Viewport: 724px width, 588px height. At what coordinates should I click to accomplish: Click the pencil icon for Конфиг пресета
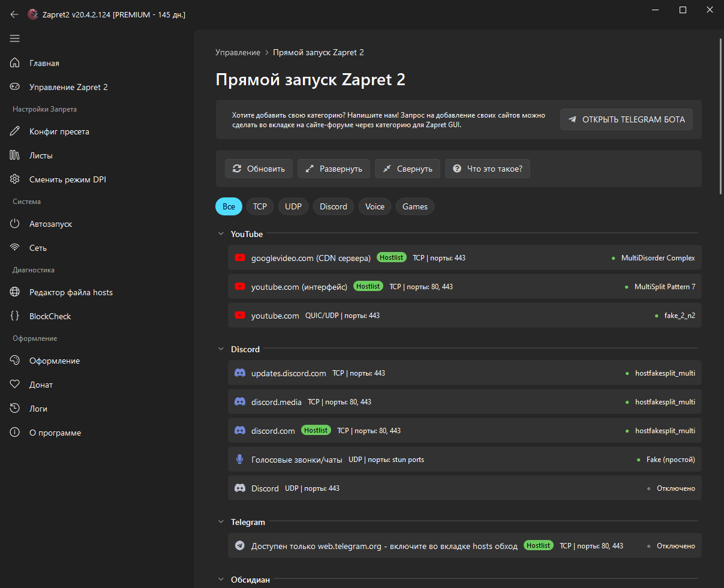16,131
